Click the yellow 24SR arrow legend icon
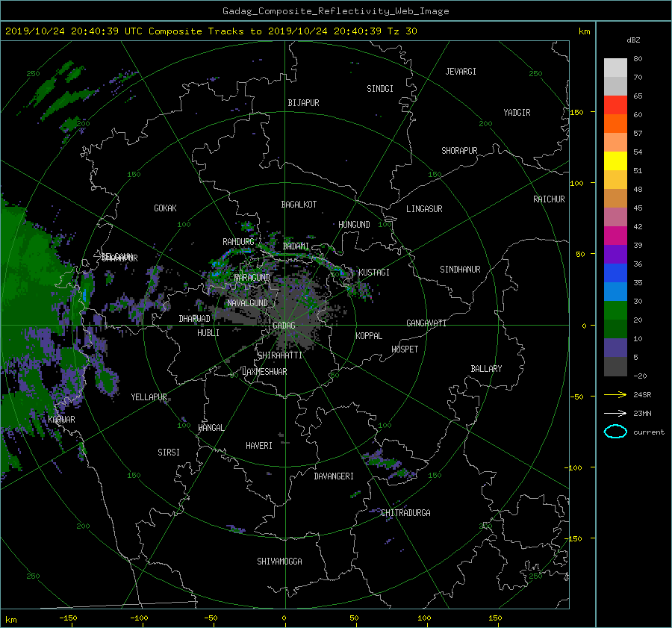 (x=615, y=394)
